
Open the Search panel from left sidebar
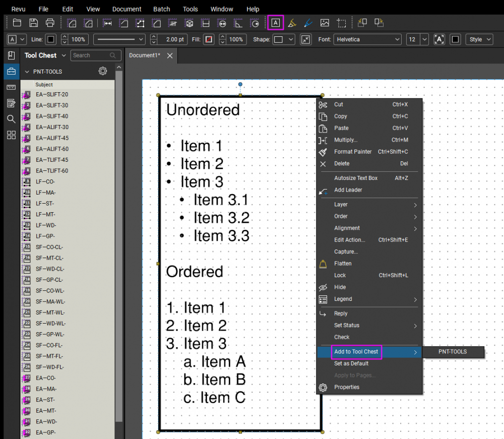(x=11, y=119)
